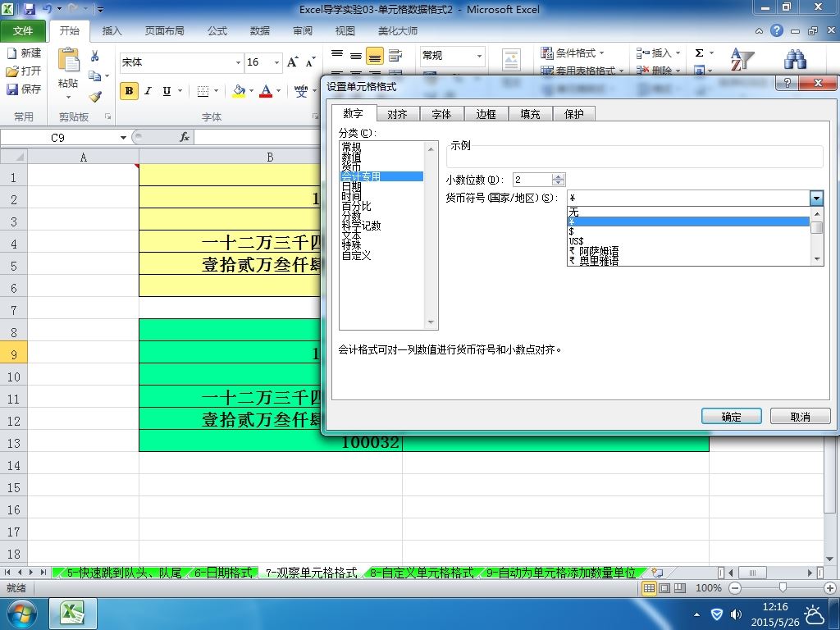Screen dimensions: 840x630
Task: Switch to the 页面布局 ribbon tab
Action: tap(164, 31)
